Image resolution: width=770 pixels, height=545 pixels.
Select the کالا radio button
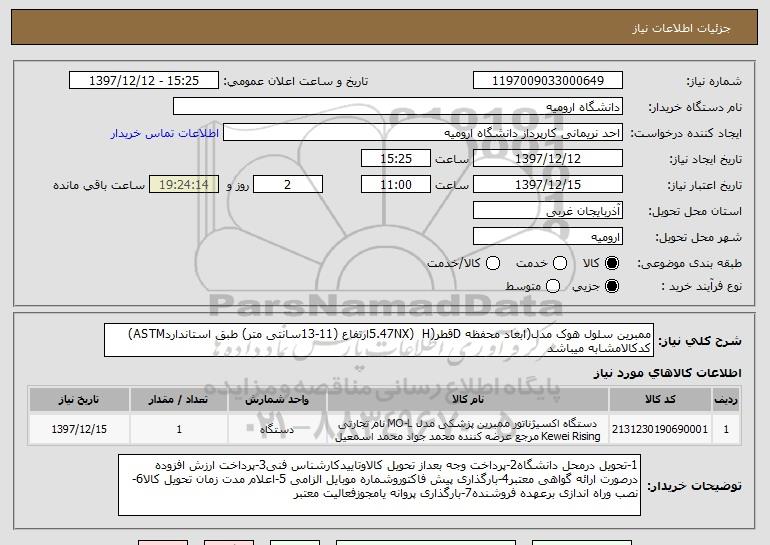point(612,263)
